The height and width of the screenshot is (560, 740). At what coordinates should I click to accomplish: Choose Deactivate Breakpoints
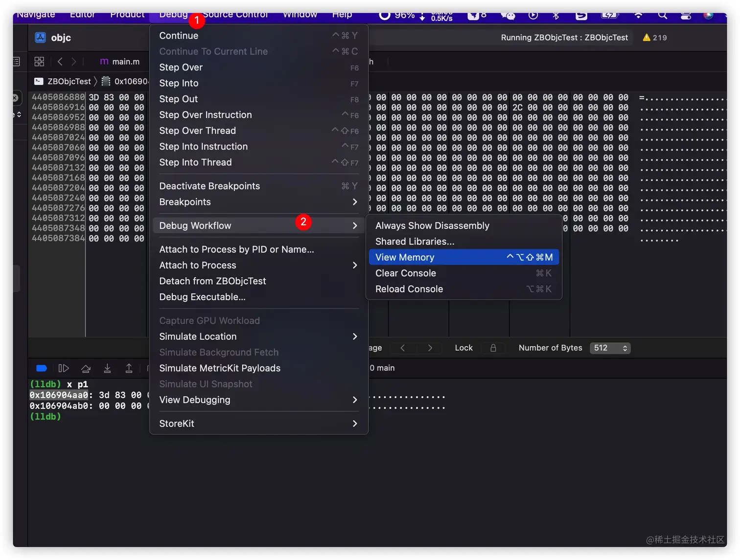click(259, 186)
